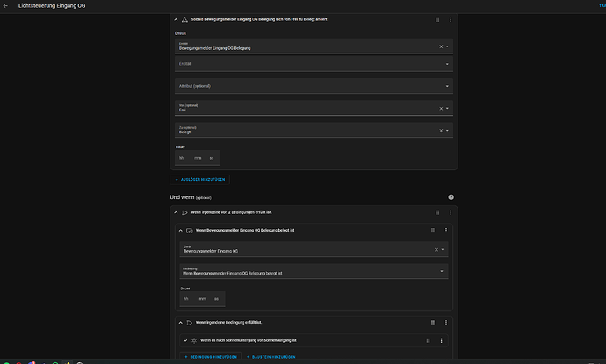606x364 pixels.
Task: Click the Gerät field showing Bewegungsmelder Eingang OG
Action: coord(314,249)
